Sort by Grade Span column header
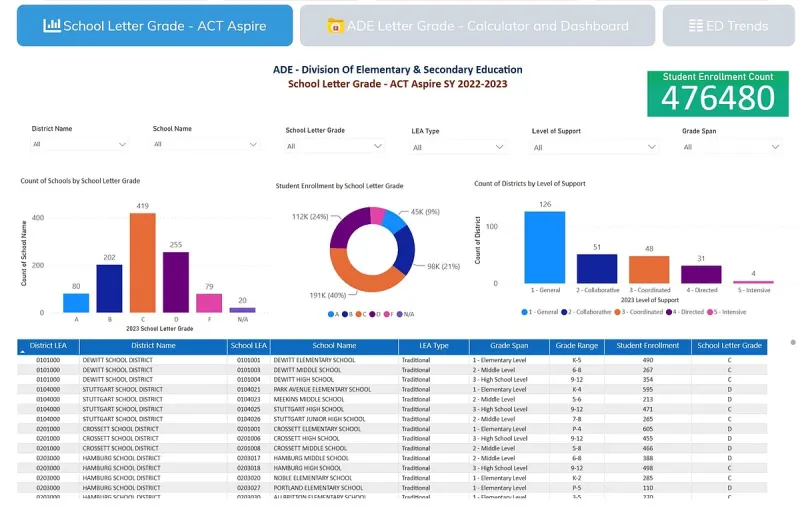This screenshot has height=513, width=800. 509,346
